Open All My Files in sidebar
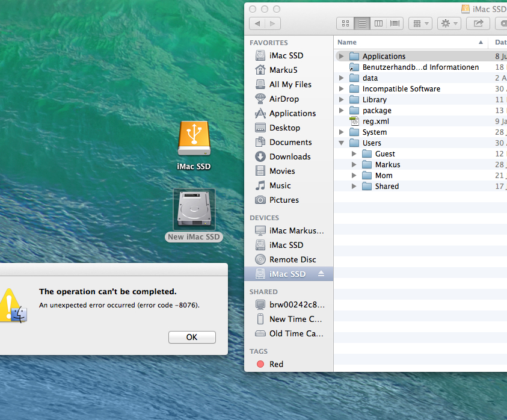The image size is (507, 420). pos(289,84)
